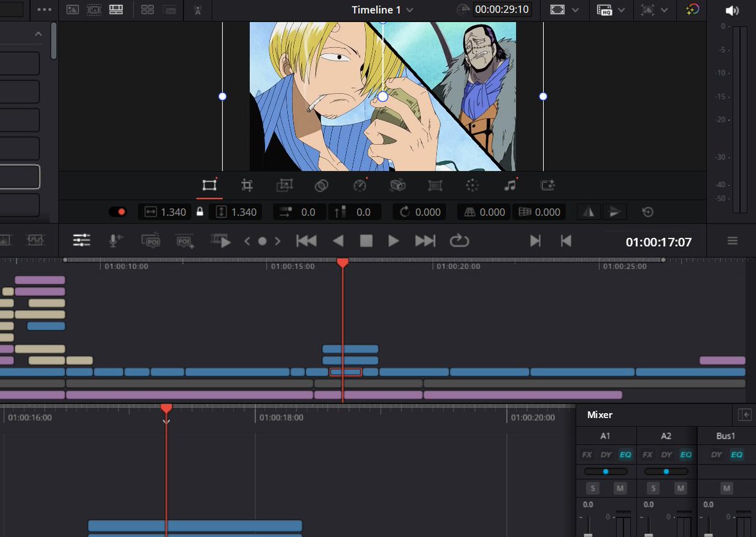Toggle loop playback
756x537 pixels.
459,240
